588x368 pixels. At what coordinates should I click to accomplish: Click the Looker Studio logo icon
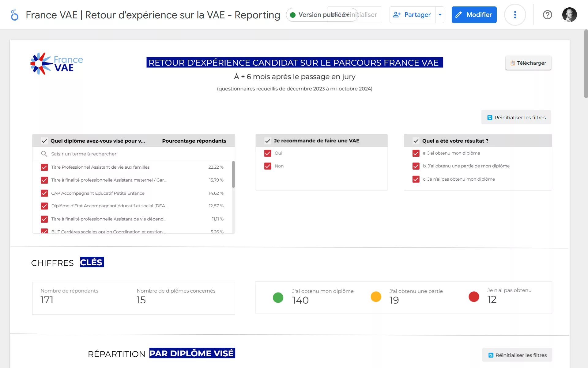click(14, 15)
